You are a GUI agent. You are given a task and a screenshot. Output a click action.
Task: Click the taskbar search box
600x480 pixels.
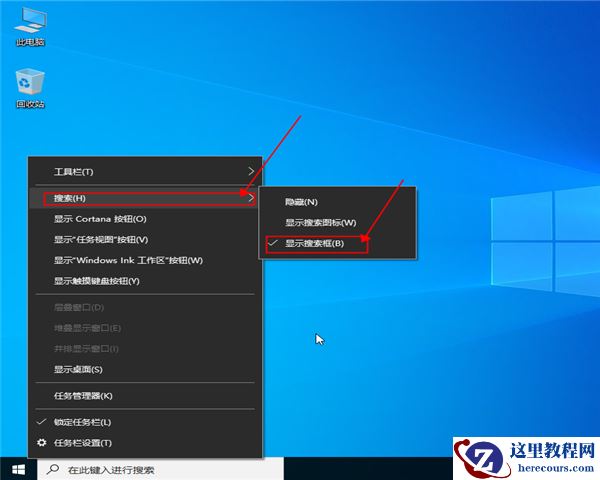point(160,469)
